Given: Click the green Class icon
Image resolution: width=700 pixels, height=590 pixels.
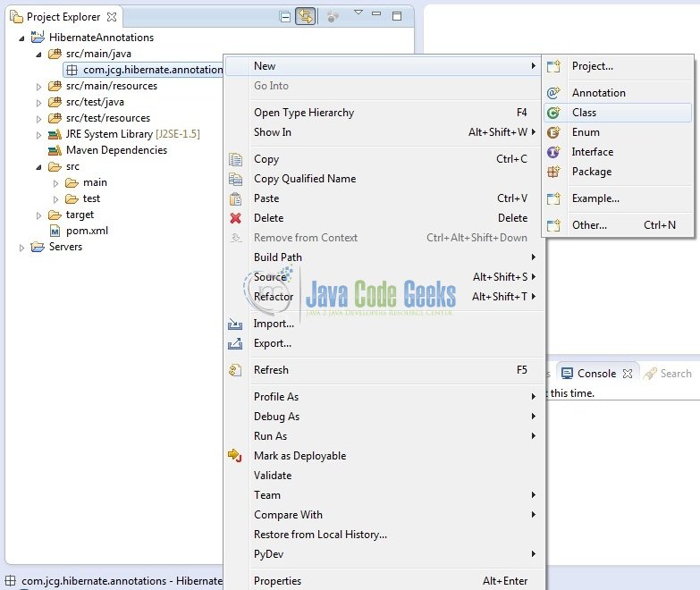Looking at the screenshot, I should (x=553, y=113).
